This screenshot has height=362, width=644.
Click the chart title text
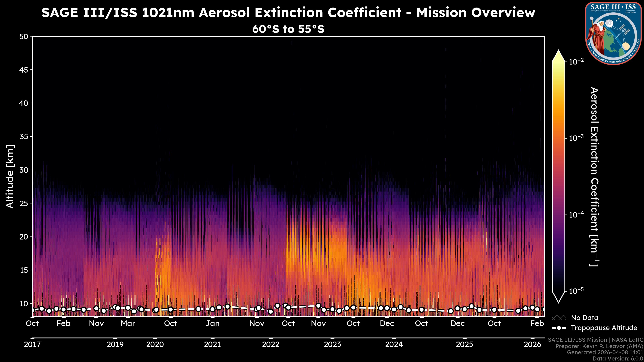click(288, 13)
